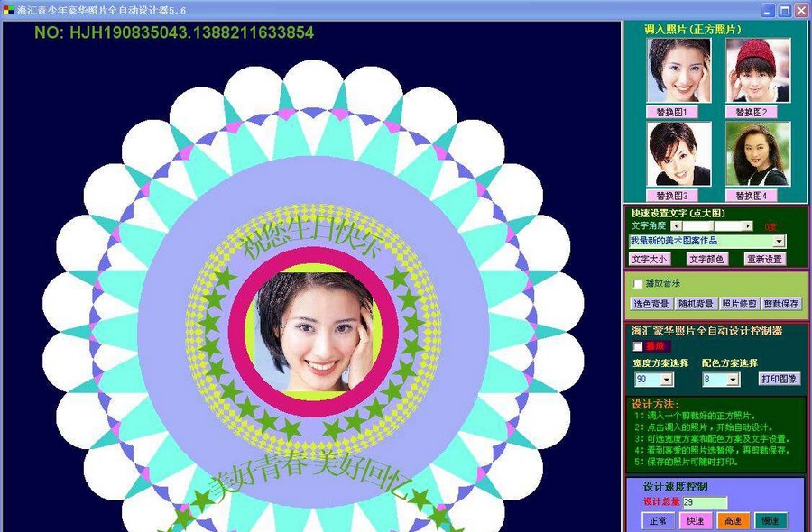Click the 随机背景 button
The image size is (812, 532).
(696, 304)
